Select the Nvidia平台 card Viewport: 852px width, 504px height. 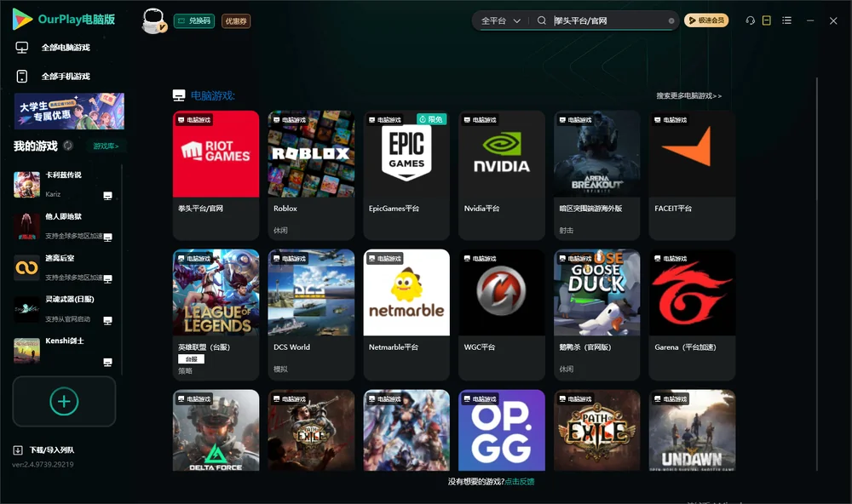tap(502, 175)
